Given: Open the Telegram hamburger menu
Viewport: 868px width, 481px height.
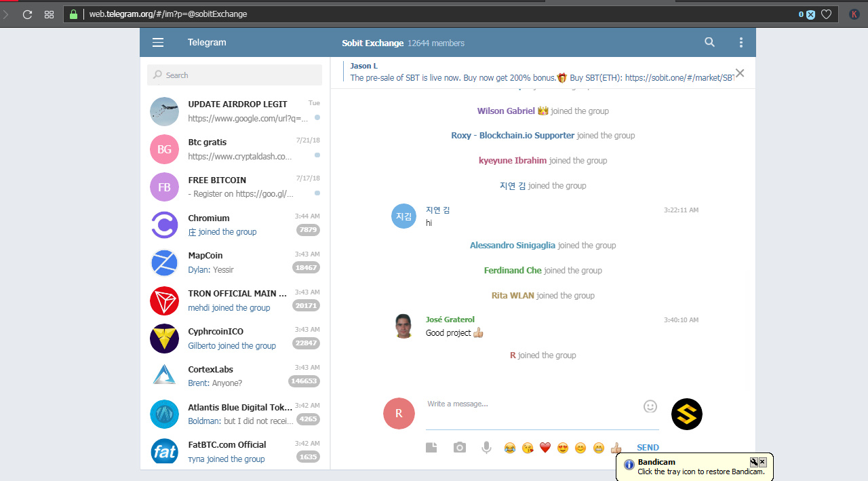Looking at the screenshot, I should point(158,43).
